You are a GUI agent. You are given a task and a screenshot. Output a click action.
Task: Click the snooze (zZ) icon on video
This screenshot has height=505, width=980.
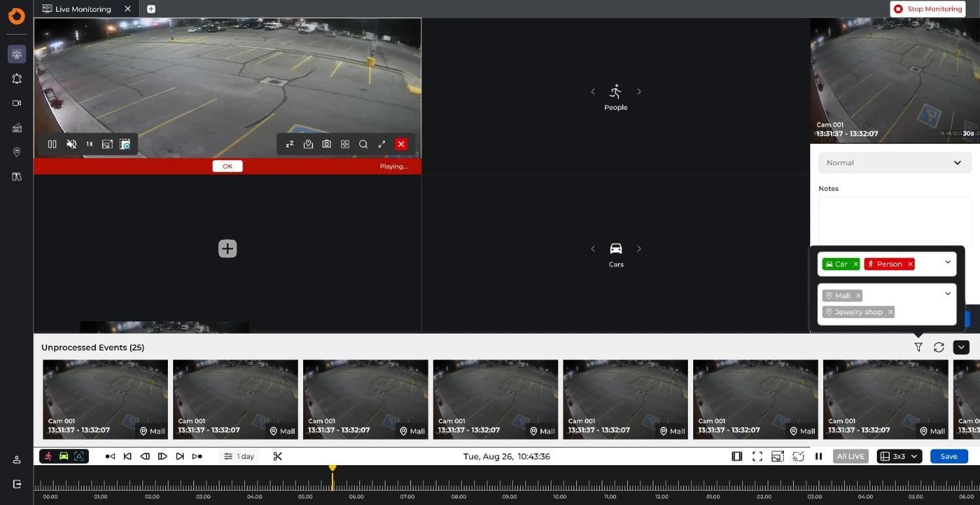click(289, 144)
